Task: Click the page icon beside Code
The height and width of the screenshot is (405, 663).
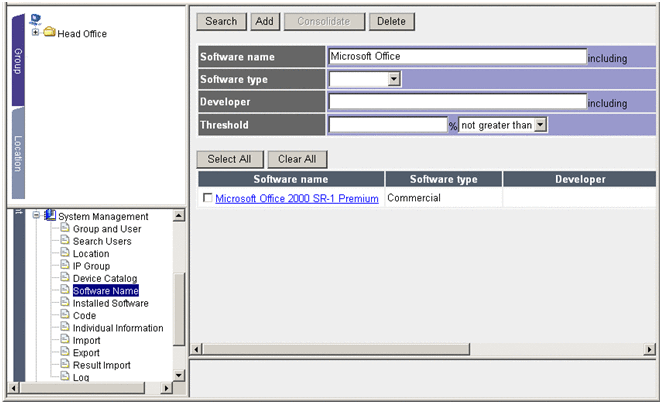Action: [65, 314]
